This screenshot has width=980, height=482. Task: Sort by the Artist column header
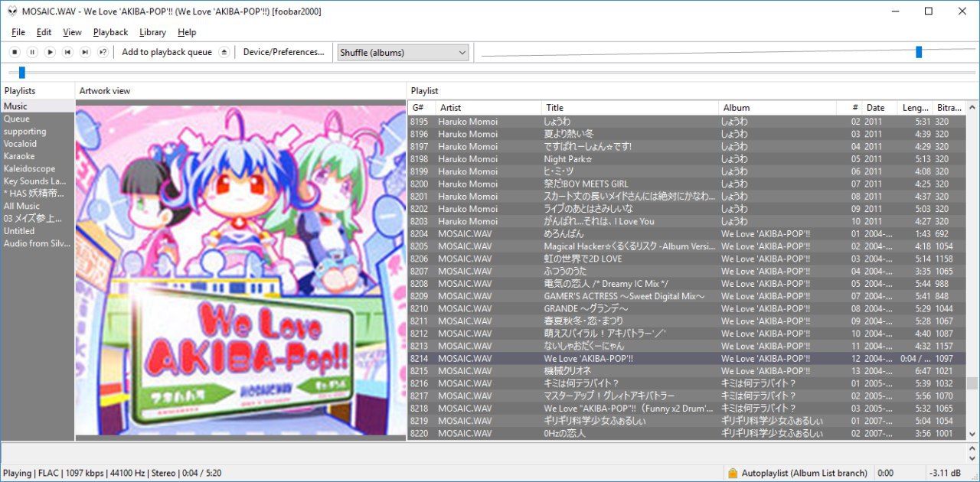[x=488, y=108]
